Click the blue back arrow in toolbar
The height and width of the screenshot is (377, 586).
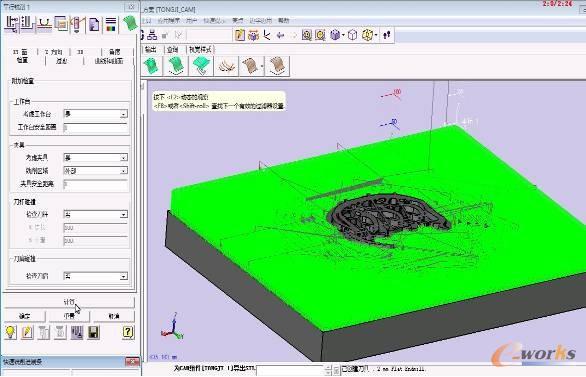point(280,35)
